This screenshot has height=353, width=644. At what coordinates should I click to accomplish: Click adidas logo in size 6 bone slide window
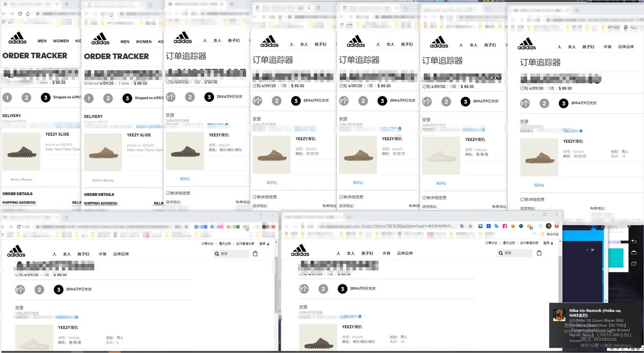[16, 251]
